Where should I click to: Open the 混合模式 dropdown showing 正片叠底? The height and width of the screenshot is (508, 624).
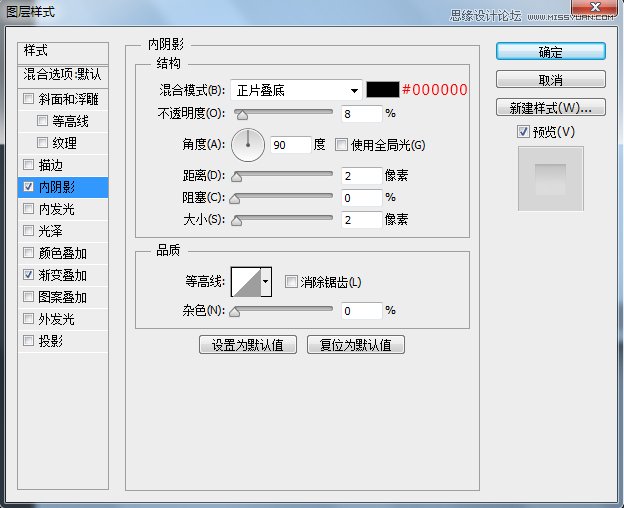coord(296,90)
